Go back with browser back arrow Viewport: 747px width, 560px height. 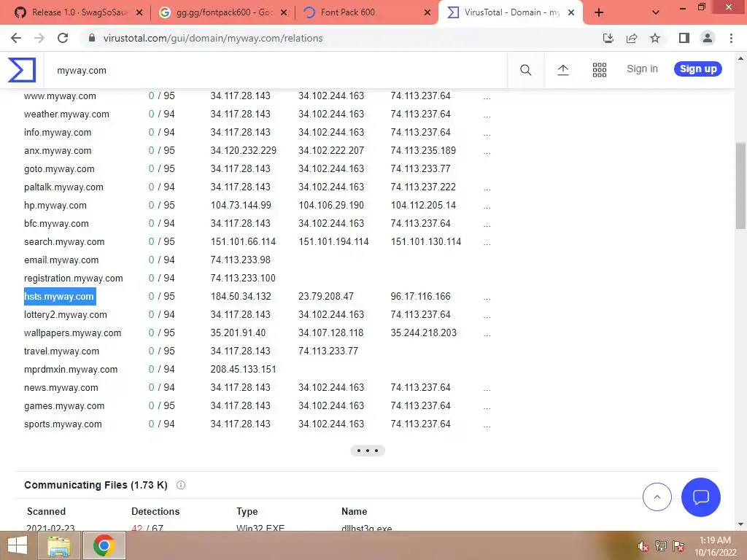pos(16,38)
